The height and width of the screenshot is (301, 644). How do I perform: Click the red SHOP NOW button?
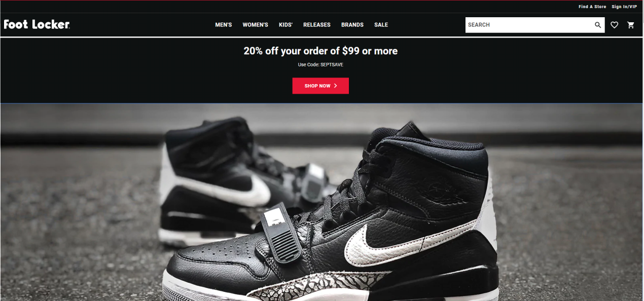pyautogui.click(x=320, y=86)
